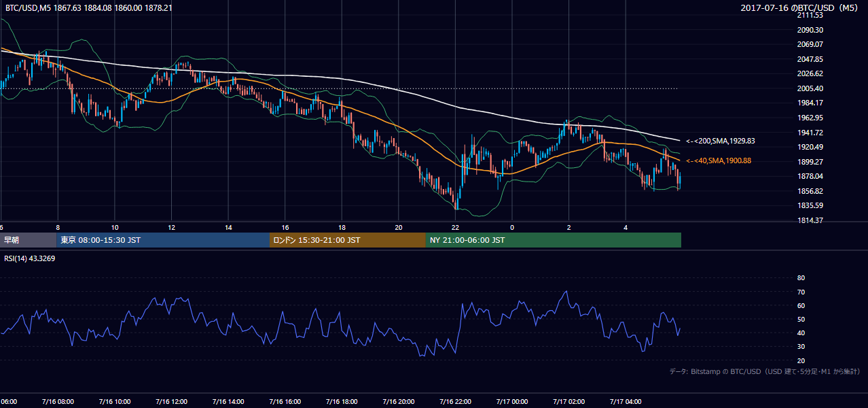Click price axis value 2111.53
This screenshot has height=408, width=868.
click(x=810, y=15)
